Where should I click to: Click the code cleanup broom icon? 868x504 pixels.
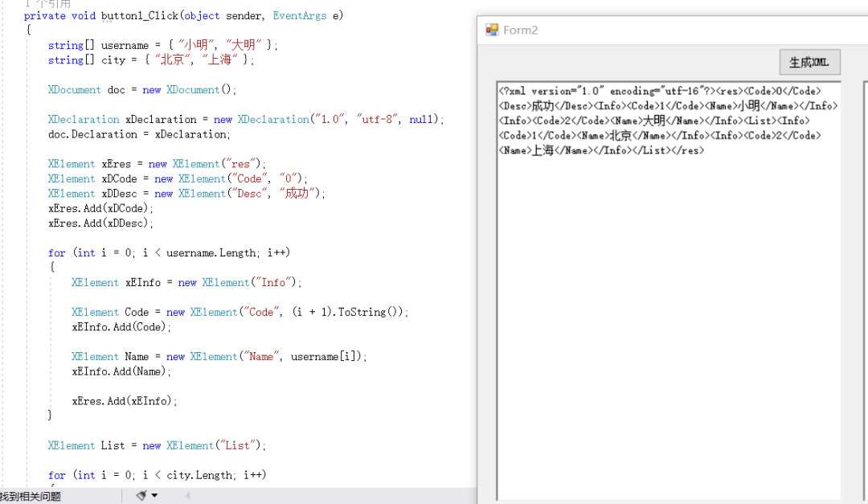click(x=142, y=496)
